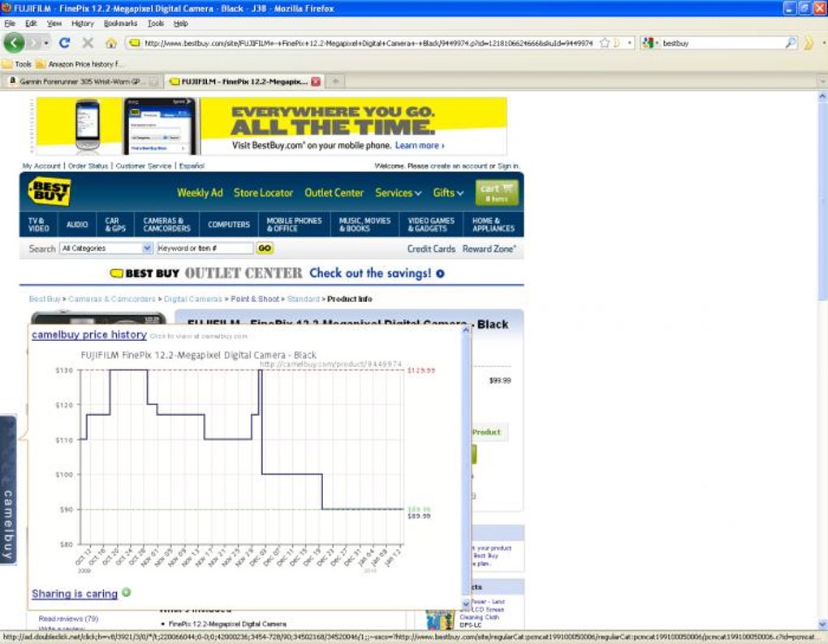The width and height of the screenshot is (828, 644).
Task: Bookmark this page with the star icon
Action: (605, 43)
